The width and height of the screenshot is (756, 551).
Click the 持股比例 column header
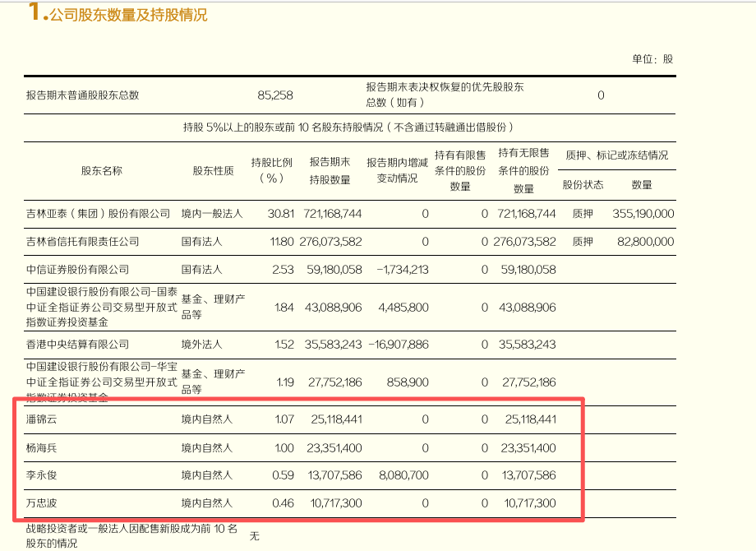272,170
